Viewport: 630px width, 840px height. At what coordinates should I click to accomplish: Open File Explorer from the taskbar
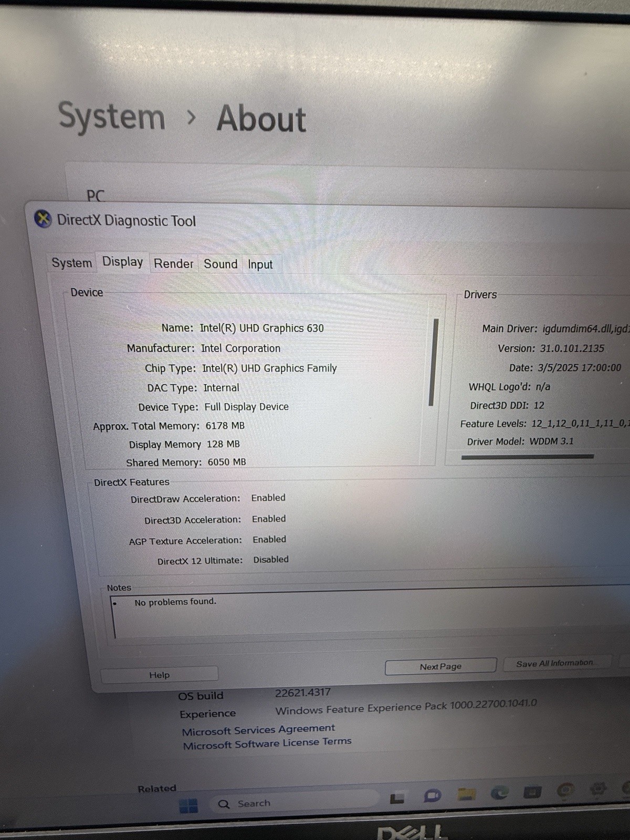coord(466,794)
